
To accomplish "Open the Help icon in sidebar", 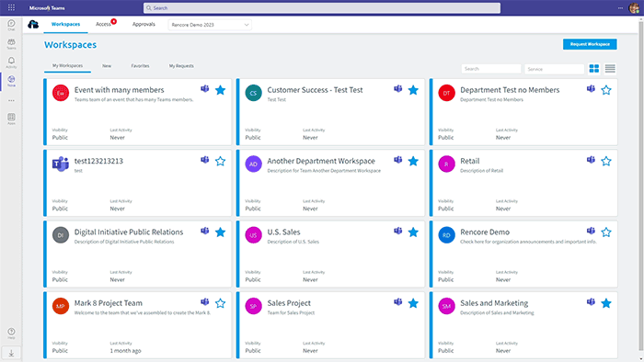I will click(11, 333).
